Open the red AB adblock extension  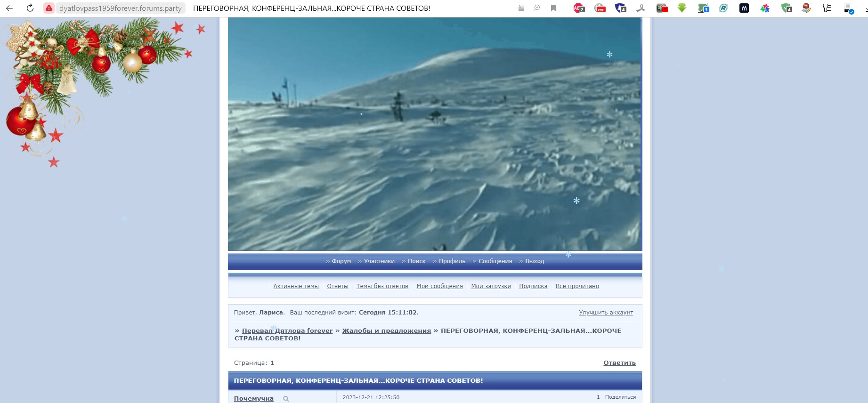click(x=579, y=8)
